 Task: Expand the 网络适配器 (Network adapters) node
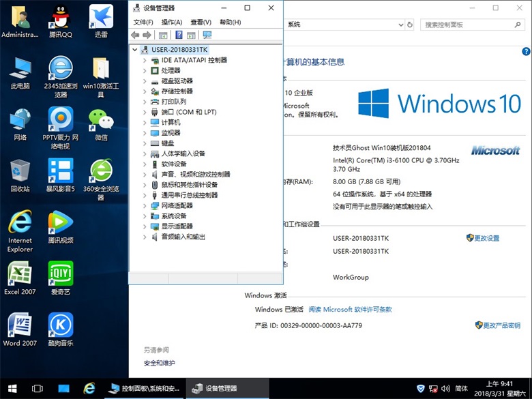click(x=145, y=205)
